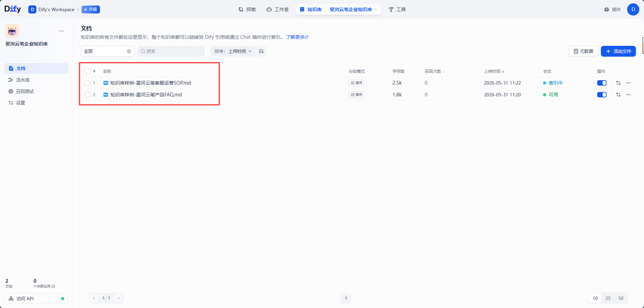Click the 字符数 column header
This screenshot has width=644, height=308.
(x=398, y=71)
